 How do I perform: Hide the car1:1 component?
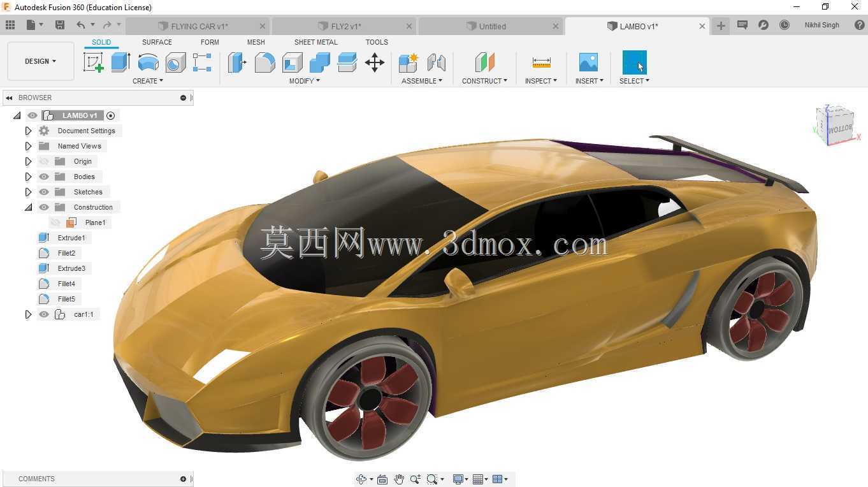44,314
